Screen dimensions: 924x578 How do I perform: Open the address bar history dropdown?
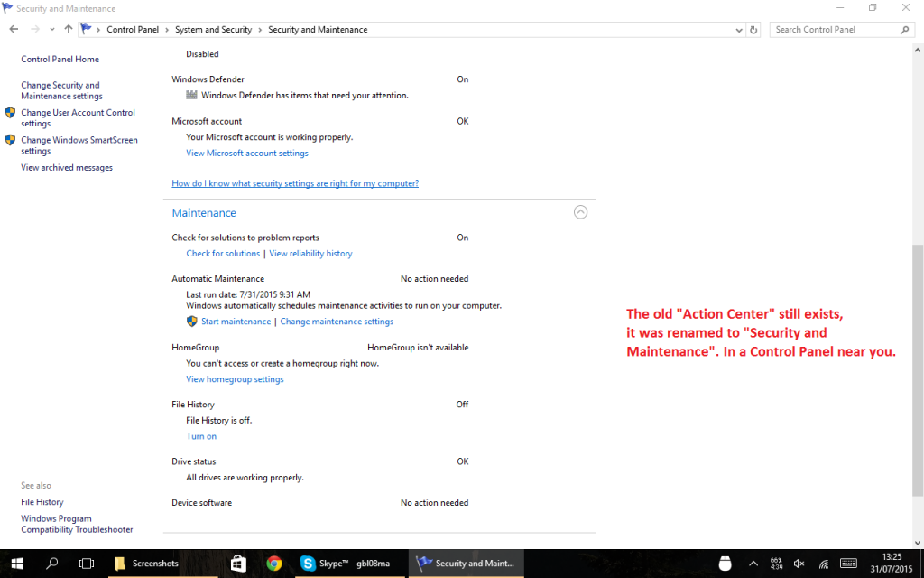(739, 30)
